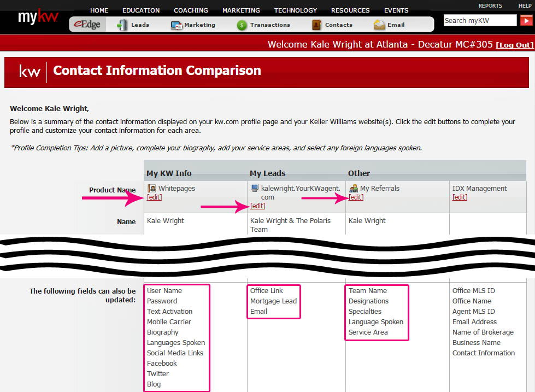Click the Facebook entry
The height and width of the screenshot is (392, 535).
[162, 364]
